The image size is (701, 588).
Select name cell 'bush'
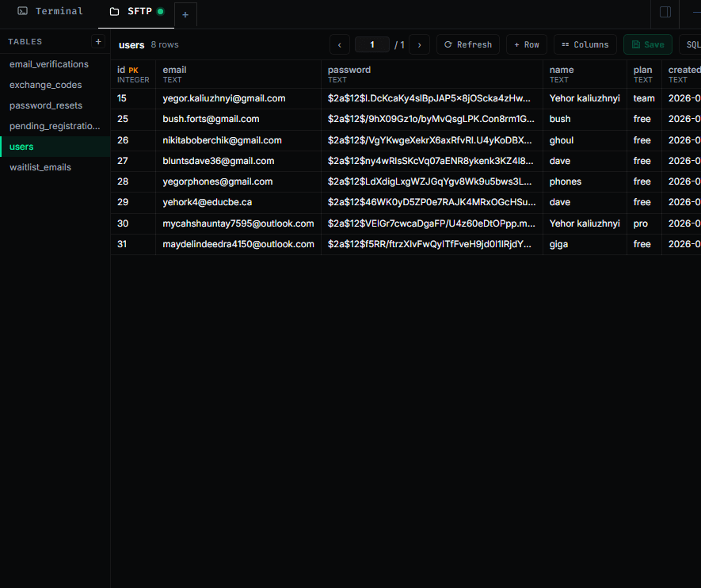[x=585, y=119]
